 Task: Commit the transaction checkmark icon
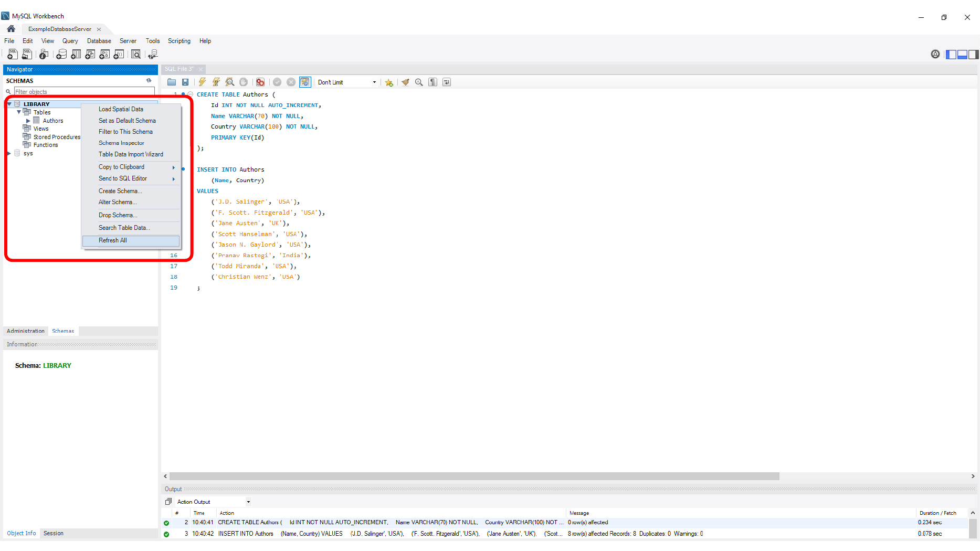tap(277, 82)
